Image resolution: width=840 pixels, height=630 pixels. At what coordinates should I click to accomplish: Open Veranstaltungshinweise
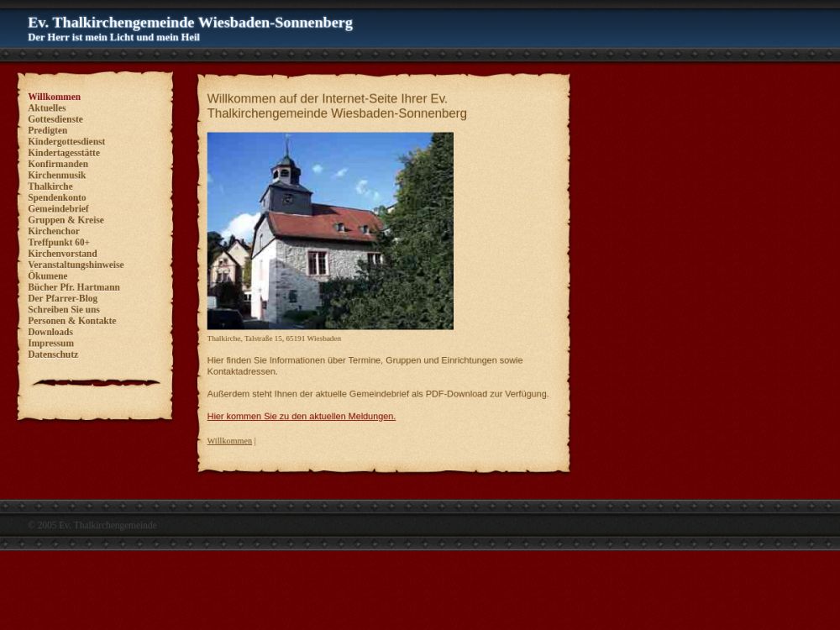click(76, 265)
